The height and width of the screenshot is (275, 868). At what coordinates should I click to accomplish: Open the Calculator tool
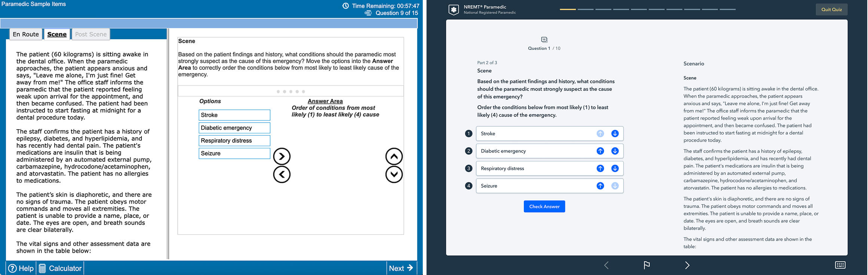click(x=60, y=268)
